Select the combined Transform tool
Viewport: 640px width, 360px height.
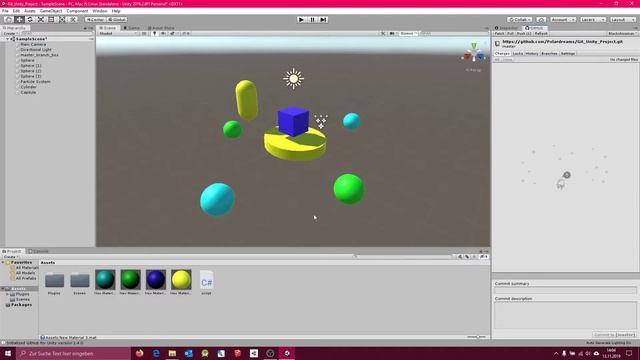coord(62,20)
